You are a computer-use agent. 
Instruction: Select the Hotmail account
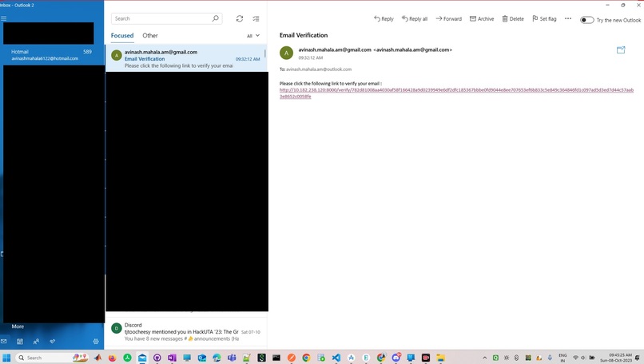point(52,55)
